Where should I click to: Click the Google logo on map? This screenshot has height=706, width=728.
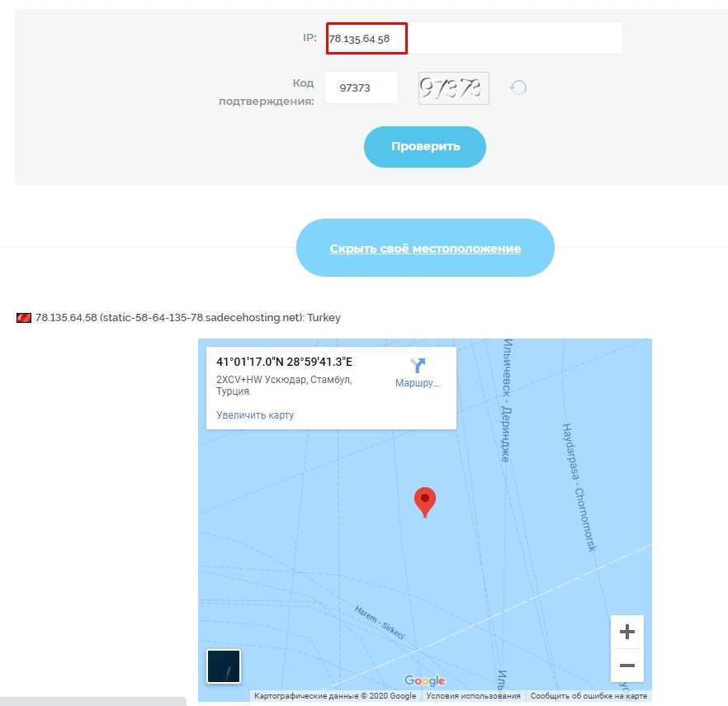[x=424, y=680]
